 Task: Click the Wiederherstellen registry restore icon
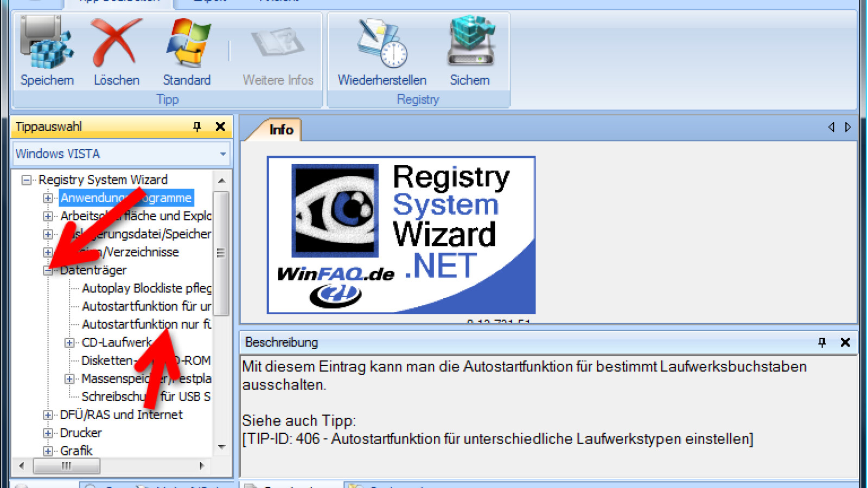tap(381, 42)
